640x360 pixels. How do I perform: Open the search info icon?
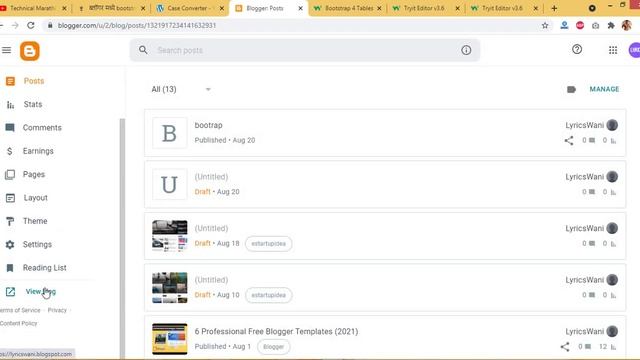click(x=466, y=50)
